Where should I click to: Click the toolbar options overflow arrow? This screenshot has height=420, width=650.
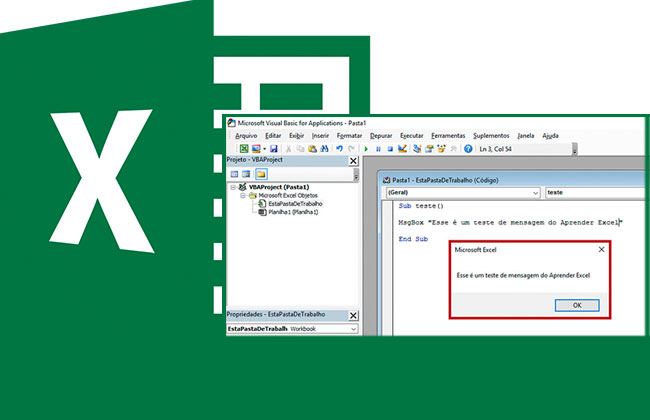(575, 149)
